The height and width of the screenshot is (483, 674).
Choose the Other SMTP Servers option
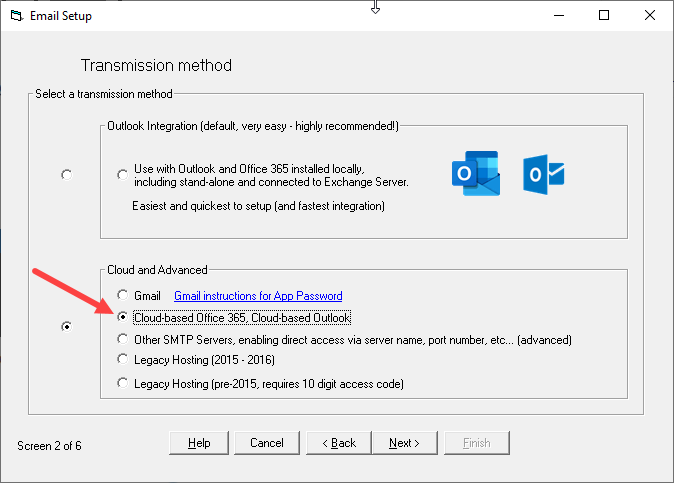(123, 339)
